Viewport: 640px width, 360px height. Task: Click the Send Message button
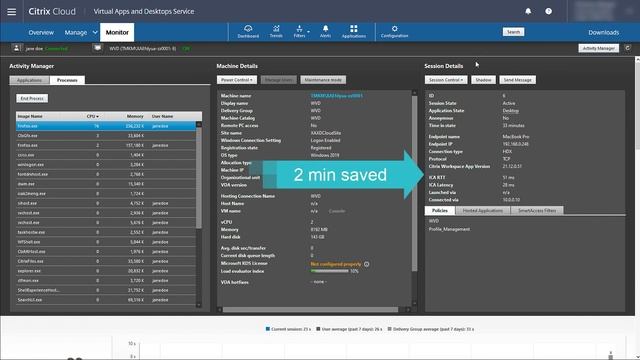pyautogui.click(x=518, y=80)
